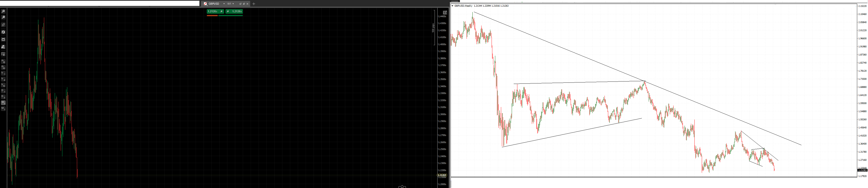The image size is (868, 188).
Task: Click the Facebook share icon in the chart toolbar
Action: pyautogui.click(x=3, y=32)
